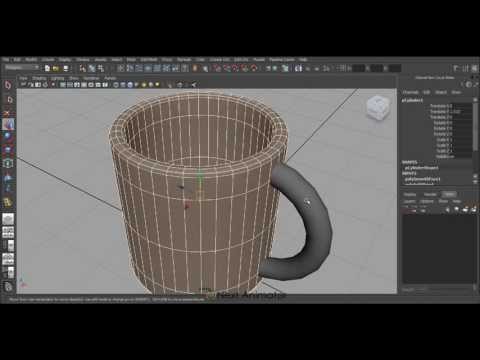Toggle snap to curves
This screenshot has width=480, height=360.
pos(226,68)
